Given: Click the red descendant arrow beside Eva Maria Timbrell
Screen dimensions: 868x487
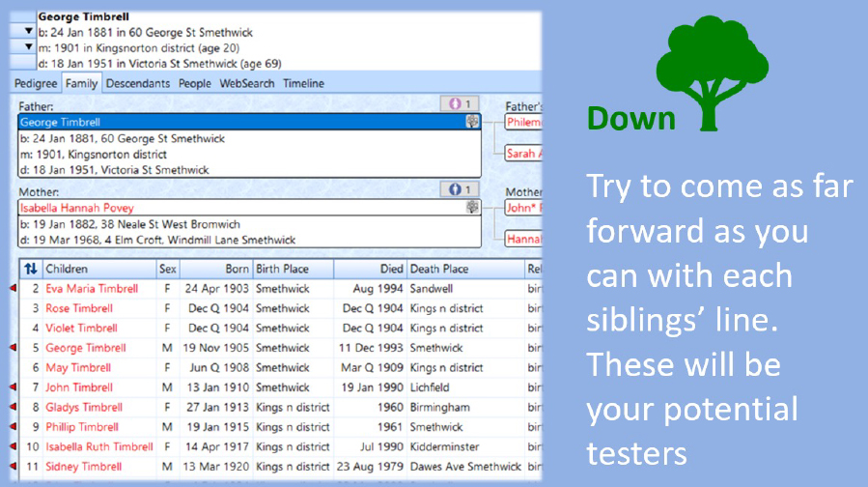Looking at the screenshot, I should [13, 289].
